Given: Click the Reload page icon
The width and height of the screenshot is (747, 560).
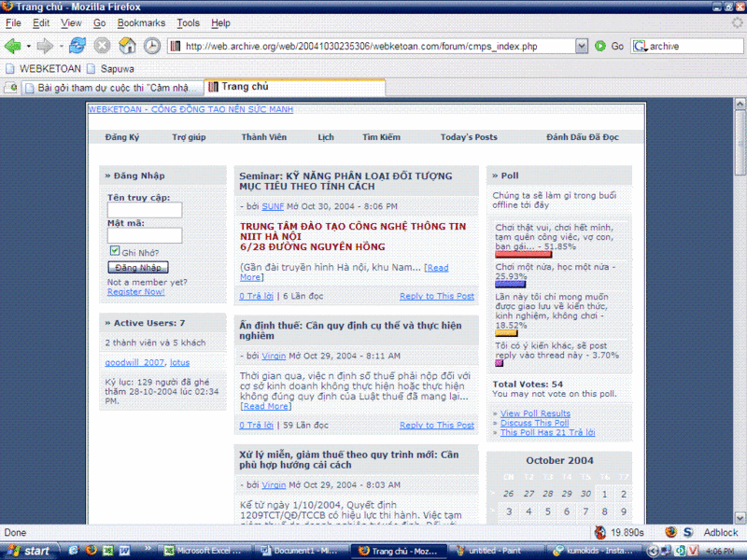Looking at the screenshot, I should (x=78, y=46).
